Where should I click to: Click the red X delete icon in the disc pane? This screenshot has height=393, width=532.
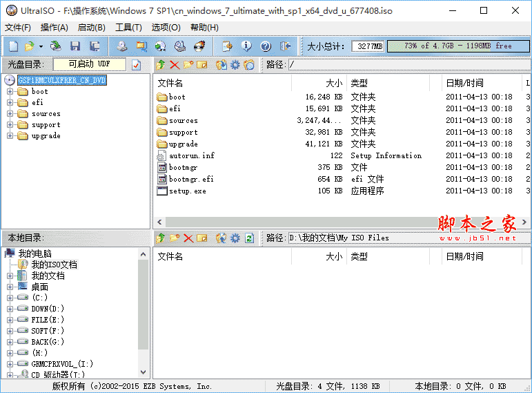coord(175,64)
